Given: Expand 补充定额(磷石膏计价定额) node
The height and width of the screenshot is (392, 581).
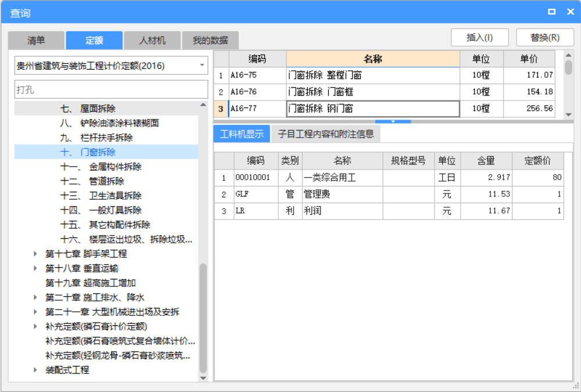Looking at the screenshot, I should [35, 326].
